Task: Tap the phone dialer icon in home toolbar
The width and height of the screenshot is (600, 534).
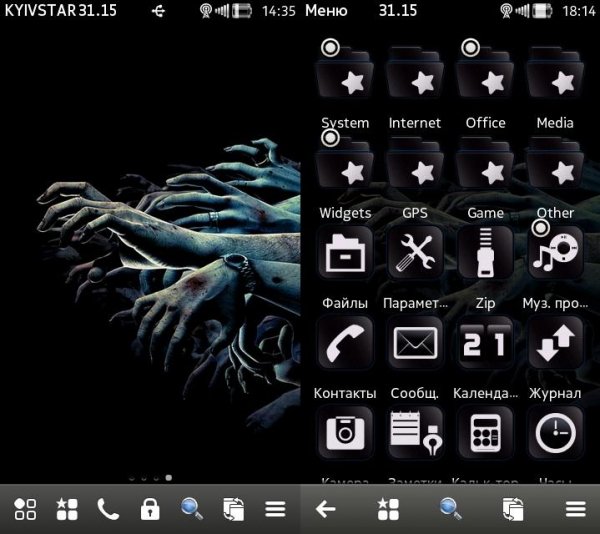Action: click(108, 509)
